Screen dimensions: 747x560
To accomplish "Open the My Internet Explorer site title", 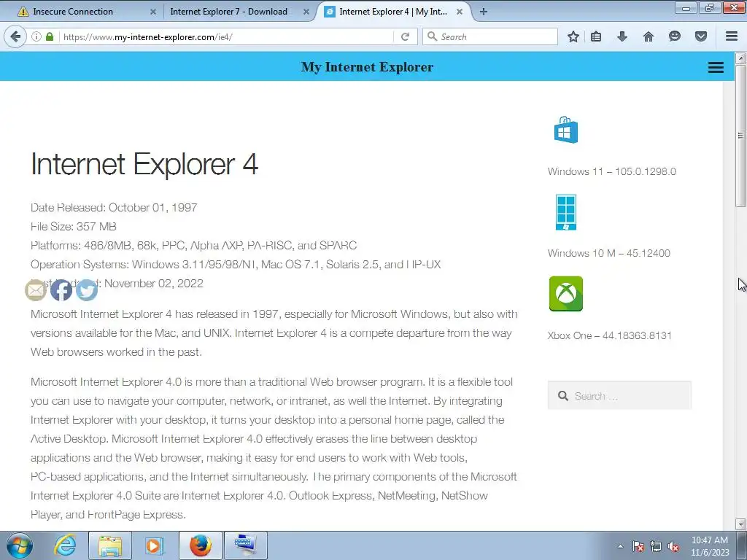I will click(367, 67).
